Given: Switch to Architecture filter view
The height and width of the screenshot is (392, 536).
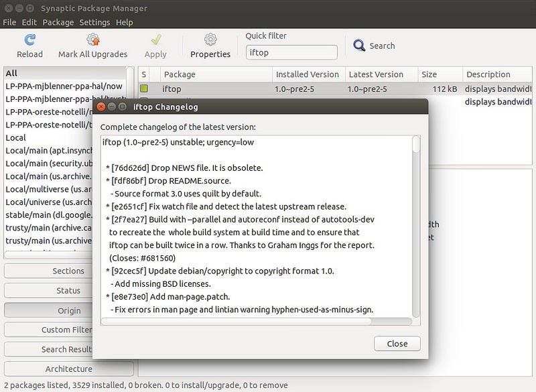Looking at the screenshot, I should pos(68,369).
